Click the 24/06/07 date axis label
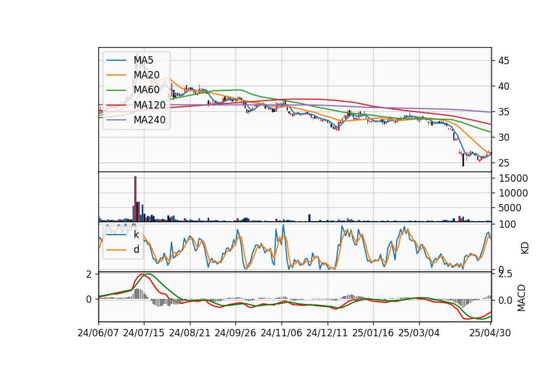The width and height of the screenshot is (546, 392). pos(98,333)
